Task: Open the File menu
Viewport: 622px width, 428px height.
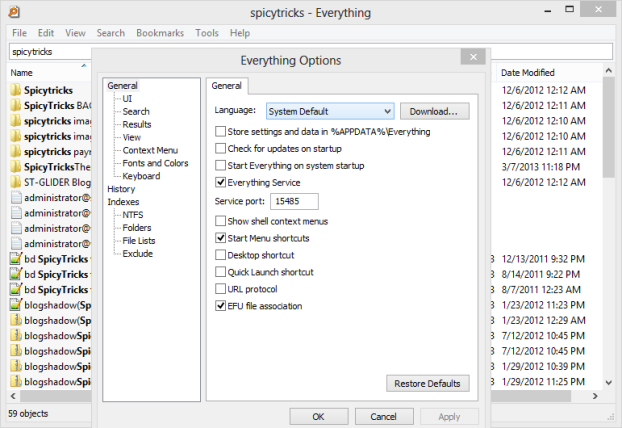Action: tap(19, 33)
